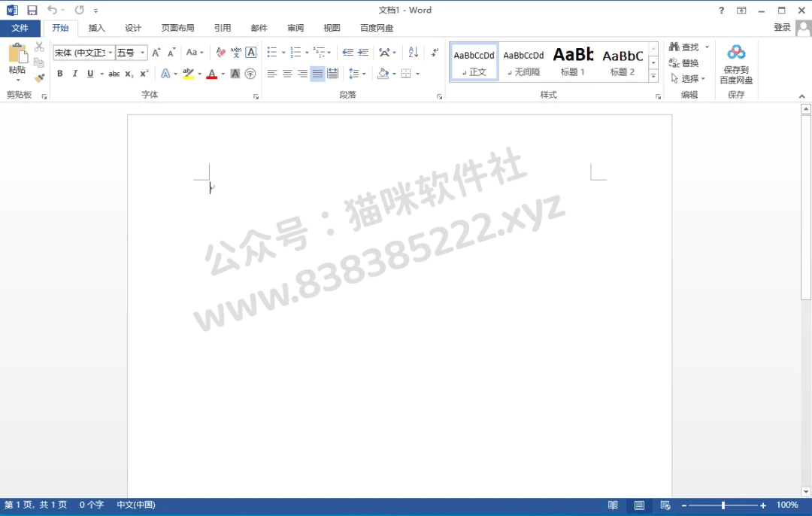Shrink font size with smaller A icon
Image resolution: width=812 pixels, height=516 pixels.
[171, 53]
